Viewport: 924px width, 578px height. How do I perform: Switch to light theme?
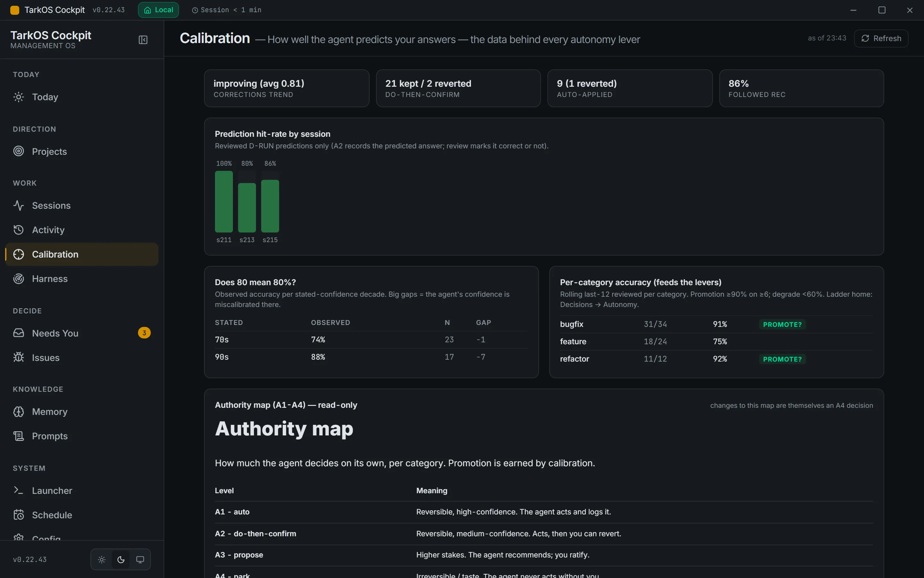(x=102, y=560)
